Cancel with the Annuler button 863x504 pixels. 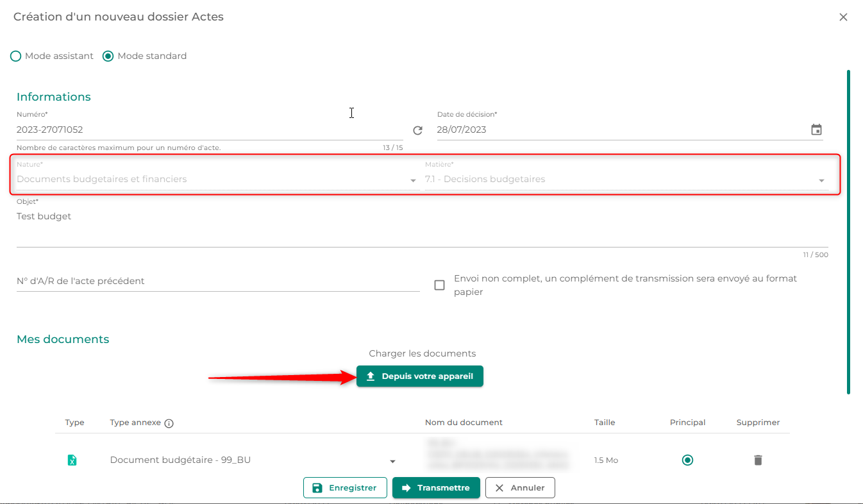(519, 488)
